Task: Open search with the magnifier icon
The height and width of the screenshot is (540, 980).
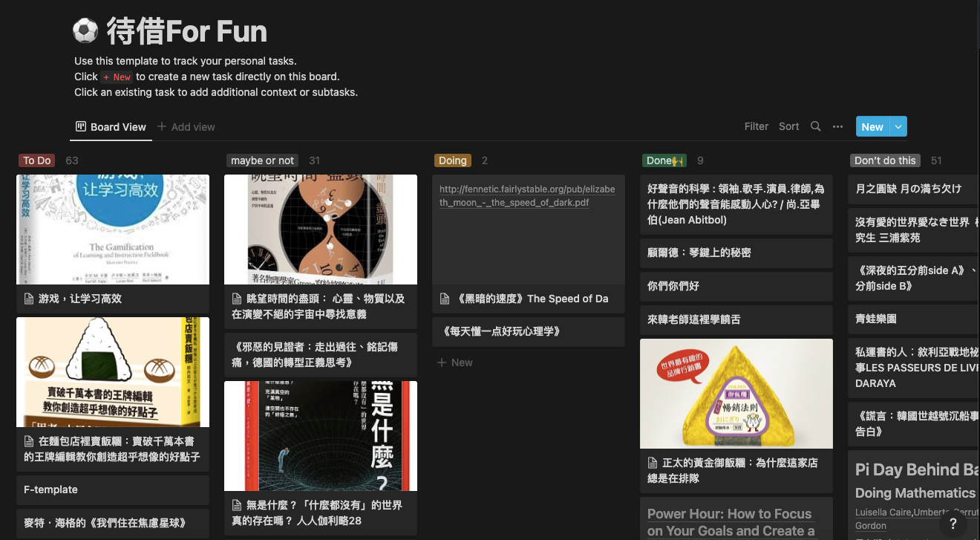Action: coord(815,126)
